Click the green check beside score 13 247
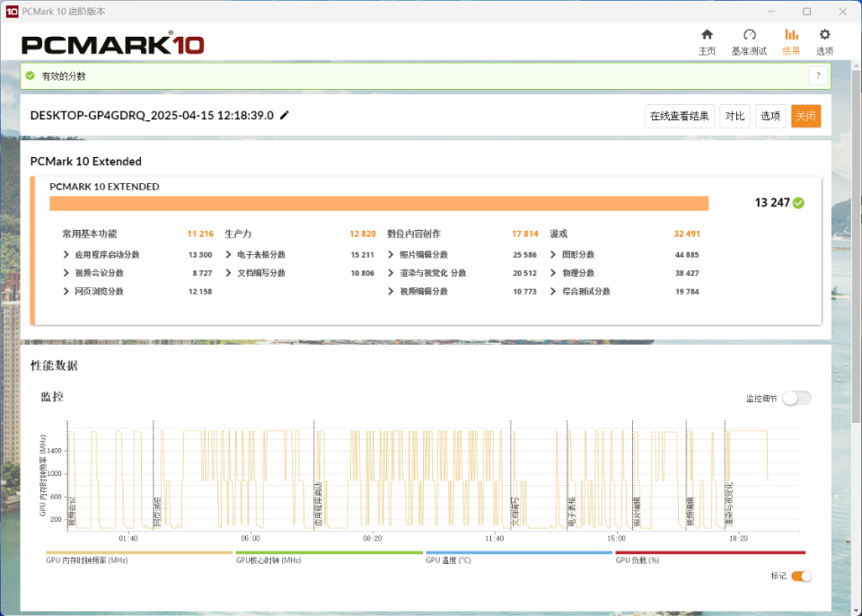This screenshot has height=616, width=862. (799, 203)
